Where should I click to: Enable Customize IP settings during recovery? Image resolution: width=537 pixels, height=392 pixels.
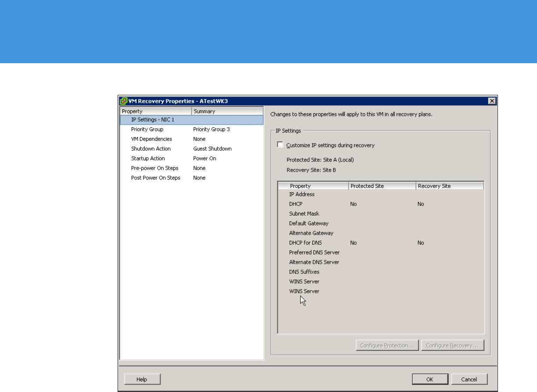(x=280, y=145)
